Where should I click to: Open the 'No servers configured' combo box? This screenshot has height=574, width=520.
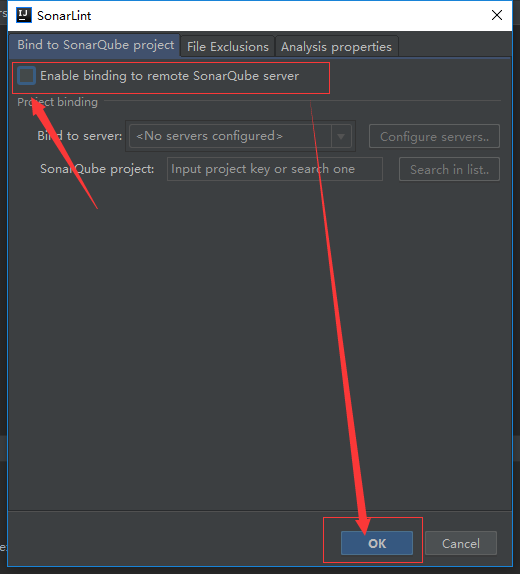[240, 136]
